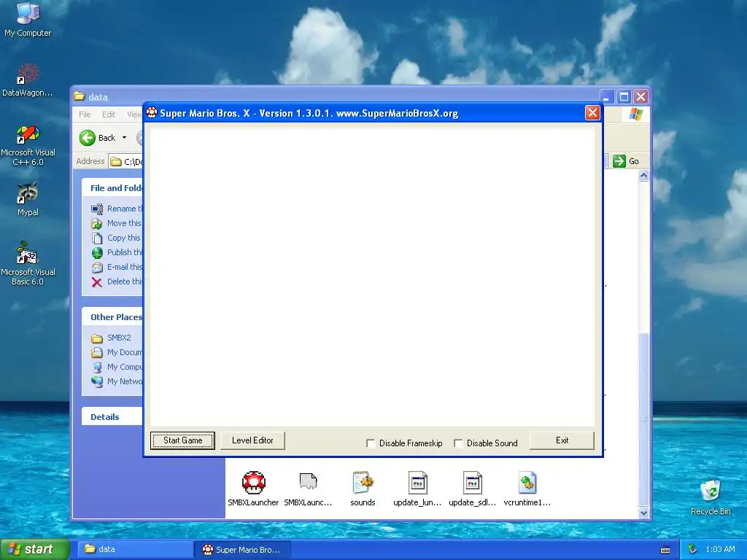Click the Exit button in launcher

562,440
